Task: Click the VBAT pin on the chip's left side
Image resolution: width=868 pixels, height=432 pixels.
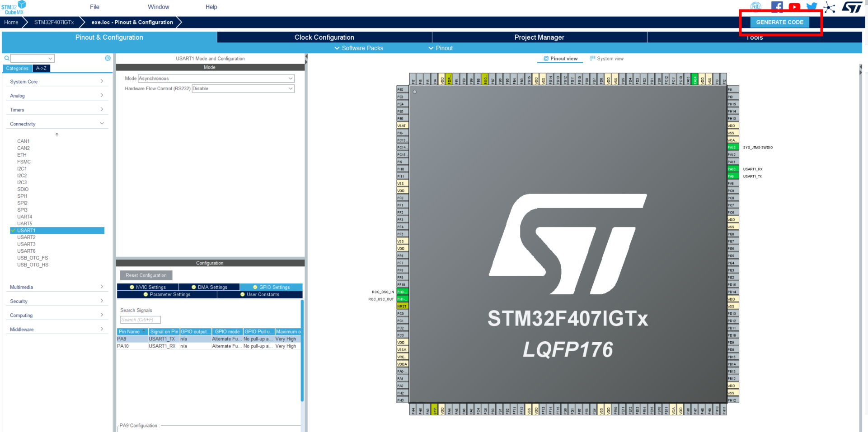Action: pos(402,125)
